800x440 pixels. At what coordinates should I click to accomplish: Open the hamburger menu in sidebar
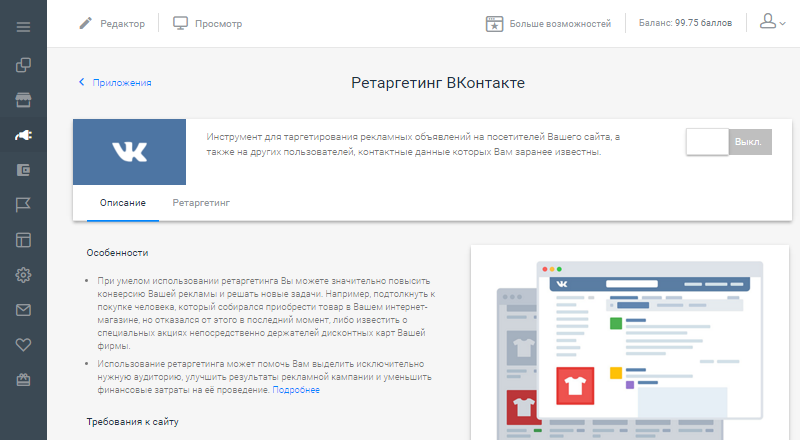(23, 27)
